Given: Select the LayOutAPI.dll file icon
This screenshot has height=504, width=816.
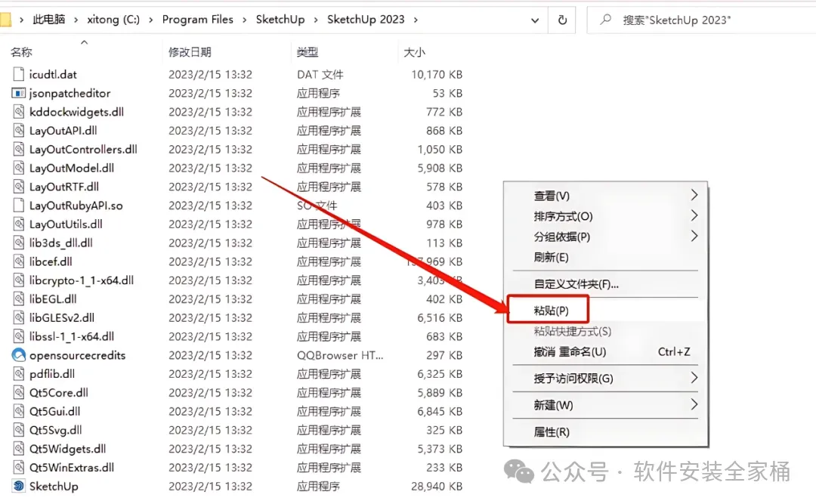Looking at the screenshot, I should [19, 131].
